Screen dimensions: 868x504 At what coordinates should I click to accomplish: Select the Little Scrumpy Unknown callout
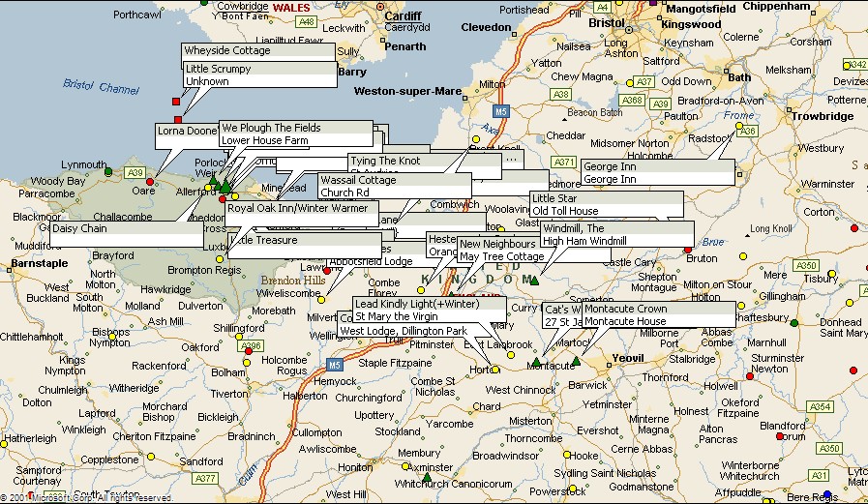coord(260,74)
